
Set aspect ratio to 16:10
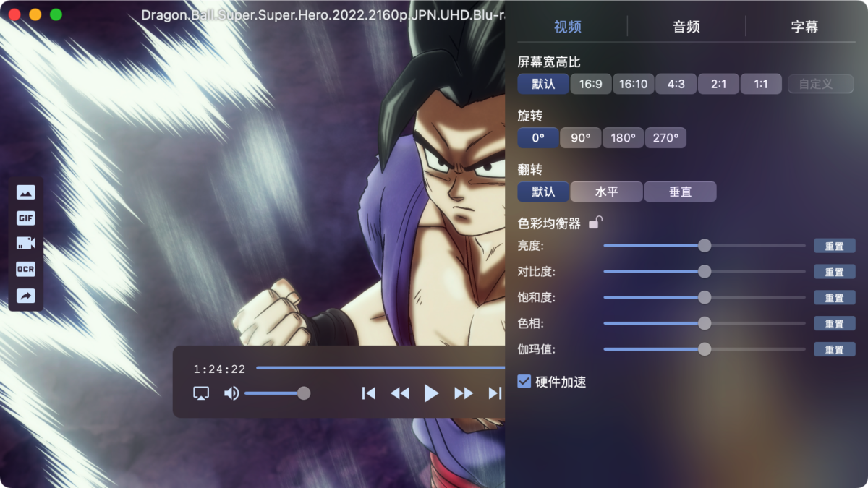pyautogui.click(x=633, y=84)
